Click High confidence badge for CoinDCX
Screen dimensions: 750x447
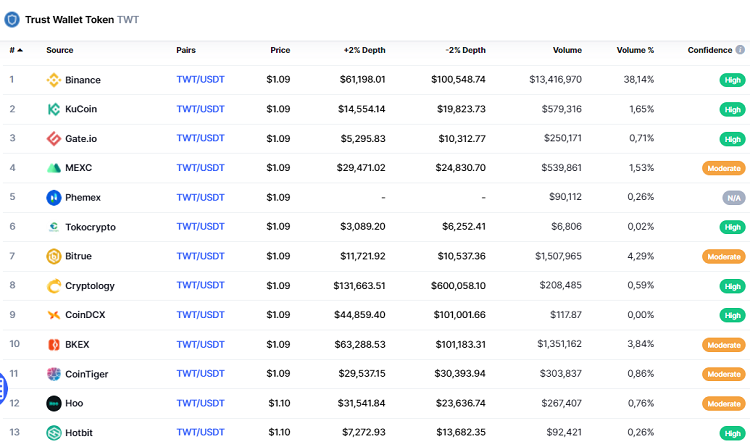tap(732, 316)
